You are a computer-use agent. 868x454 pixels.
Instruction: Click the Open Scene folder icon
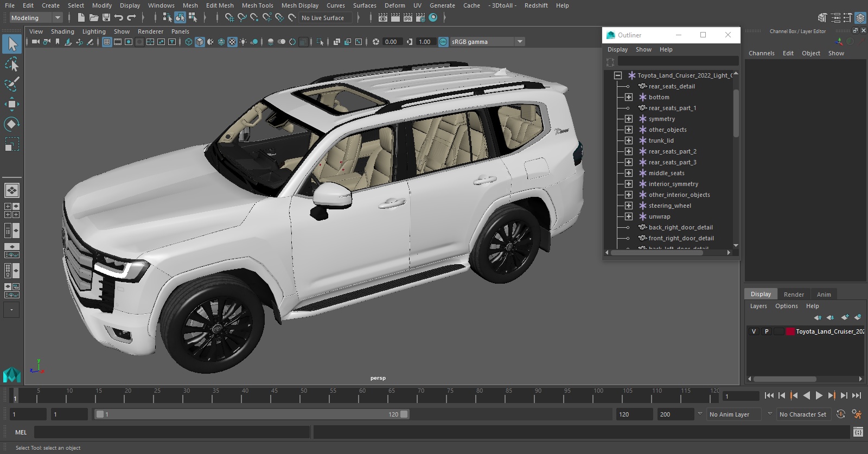(x=93, y=18)
